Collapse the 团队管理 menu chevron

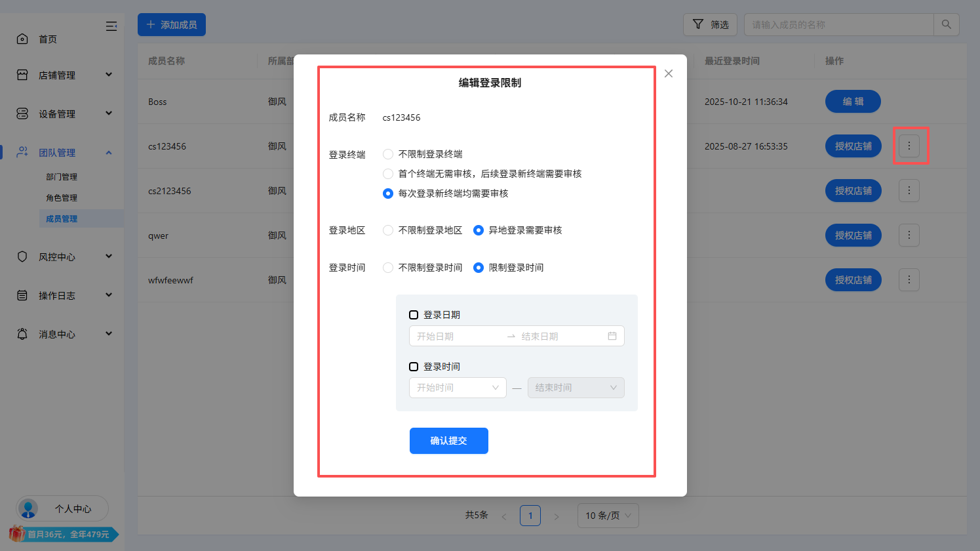click(x=109, y=152)
